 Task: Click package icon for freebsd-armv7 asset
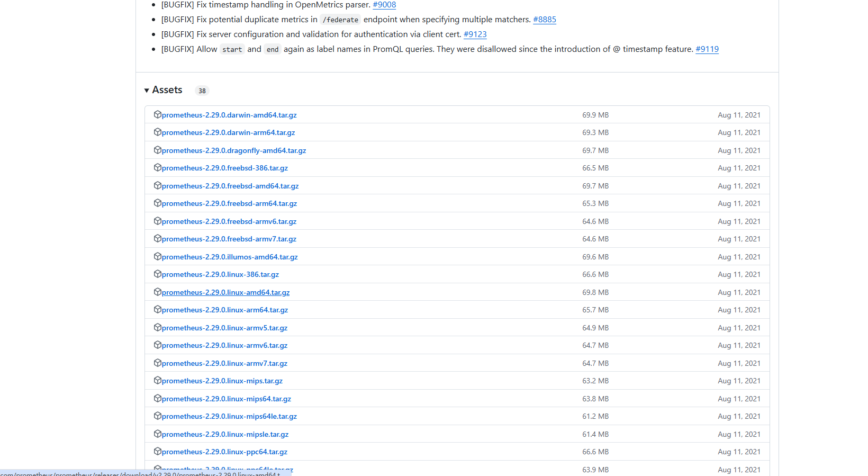click(157, 238)
